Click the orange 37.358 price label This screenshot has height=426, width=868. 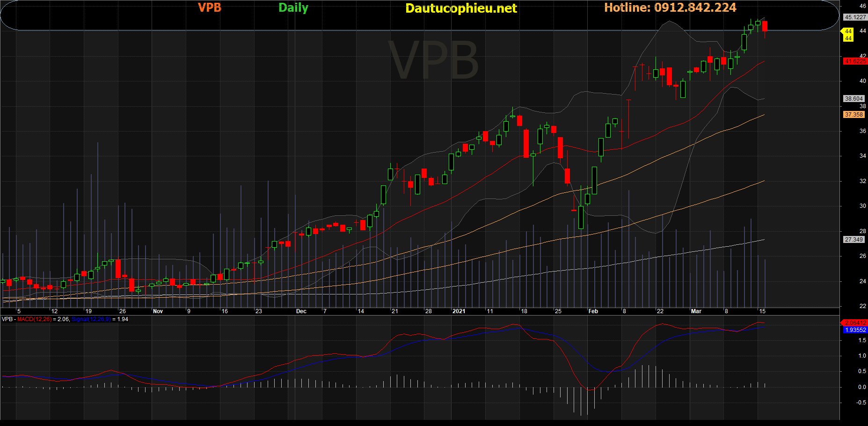pyautogui.click(x=853, y=115)
